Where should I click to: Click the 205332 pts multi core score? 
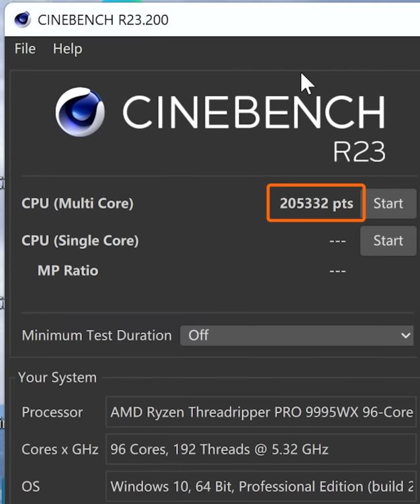(x=316, y=204)
